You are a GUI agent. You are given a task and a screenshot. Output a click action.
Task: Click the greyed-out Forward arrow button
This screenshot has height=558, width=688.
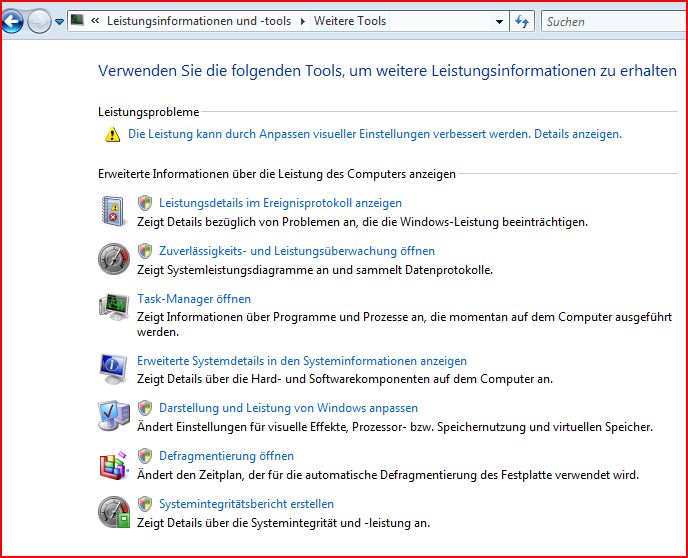tap(39, 21)
